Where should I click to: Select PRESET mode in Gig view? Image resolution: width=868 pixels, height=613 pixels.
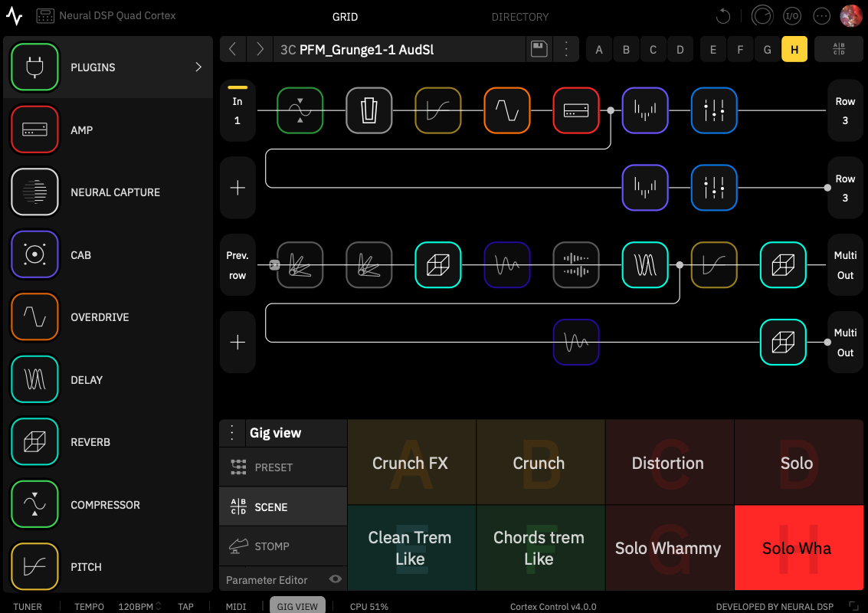[x=283, y=467]
